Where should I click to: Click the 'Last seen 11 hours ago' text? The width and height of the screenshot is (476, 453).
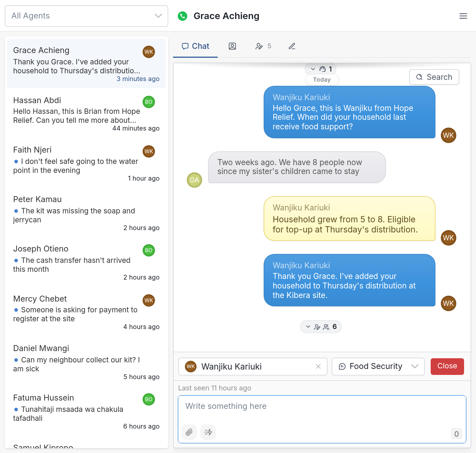215,388
